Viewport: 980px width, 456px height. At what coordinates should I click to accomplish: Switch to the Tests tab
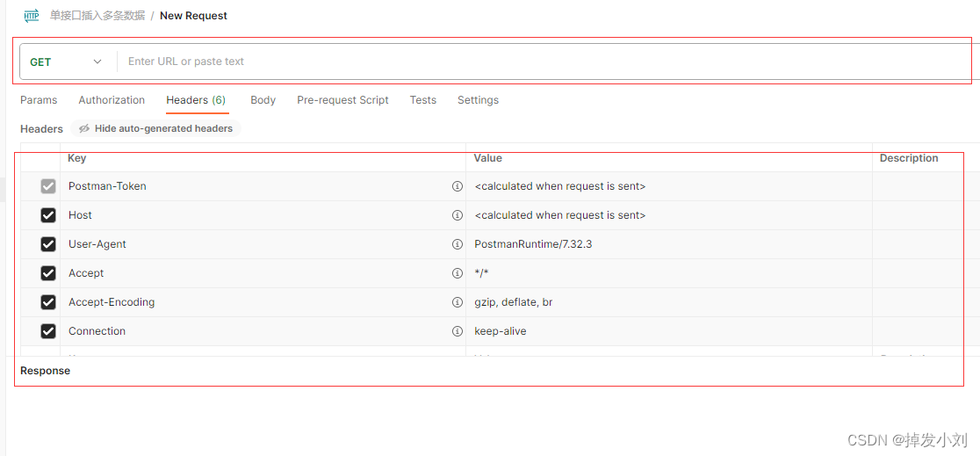pos(423,100)
